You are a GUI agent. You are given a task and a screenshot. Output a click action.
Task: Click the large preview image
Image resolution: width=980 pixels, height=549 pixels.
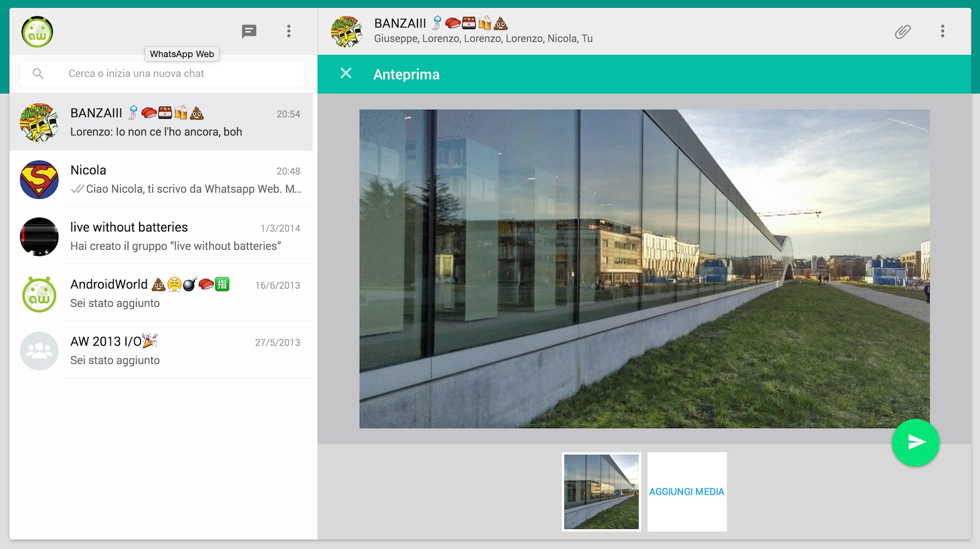tap(644, 268)
